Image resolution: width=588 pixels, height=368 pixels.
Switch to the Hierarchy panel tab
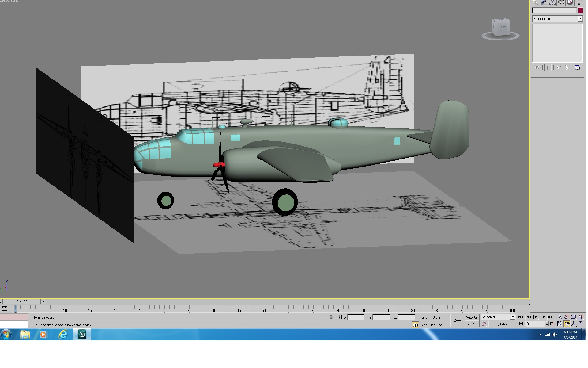552,2
